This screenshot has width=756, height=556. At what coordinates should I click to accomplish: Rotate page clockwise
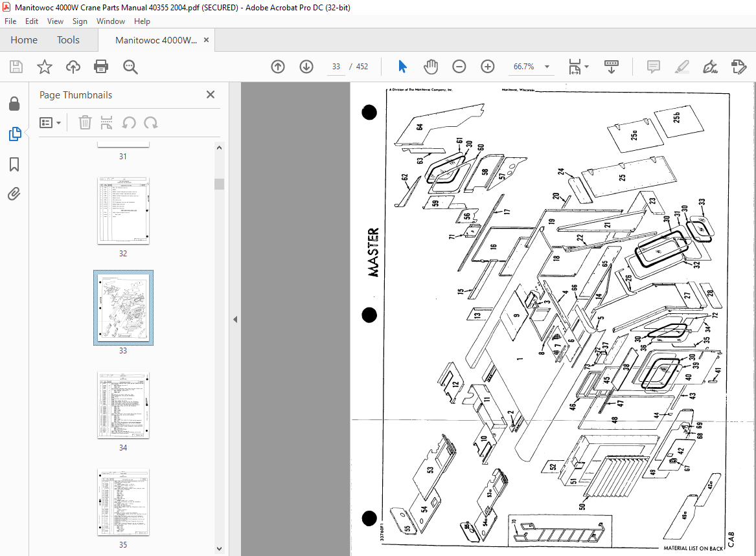click(151, 122)
